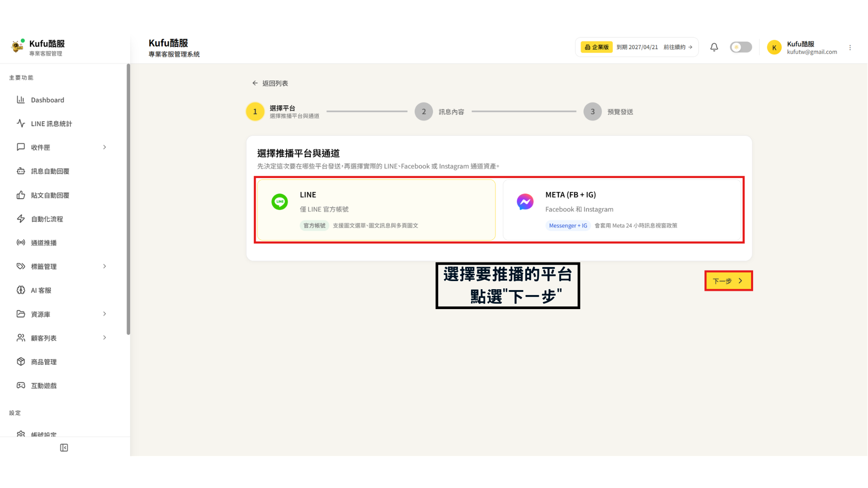This screenshot has height=488, width=868.
Task: Click the 訊息自動回覆 robot icon
Action: point(21,171)
